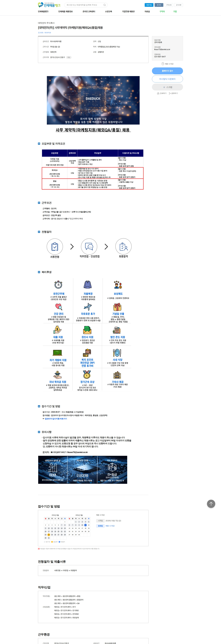Click the 회원가입 button
Viewport: 221px width, 644px height.
(149, 5)
